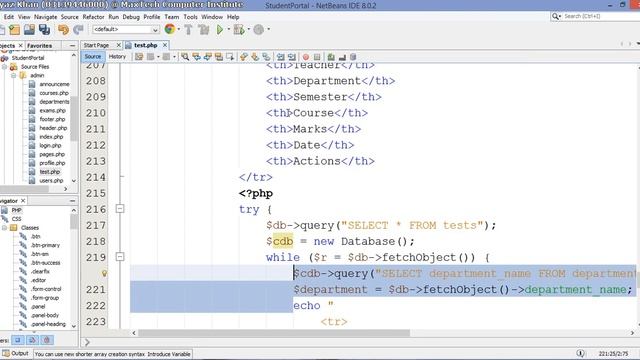This screenshot has height=360, width=640.
Task: Click the Find Selection magnifier icon
Action: (x=185, y=57)
